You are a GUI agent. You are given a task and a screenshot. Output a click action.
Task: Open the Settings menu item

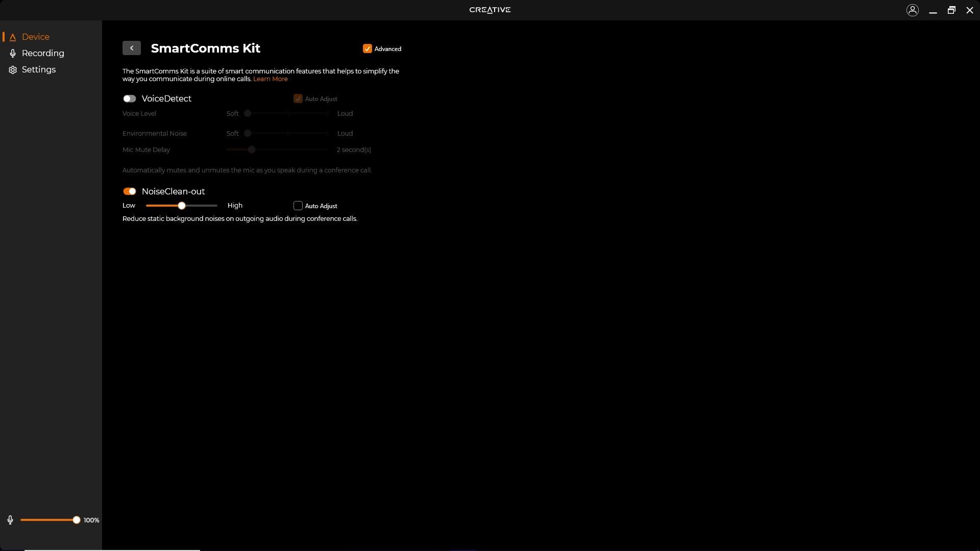tap(39, 69)
